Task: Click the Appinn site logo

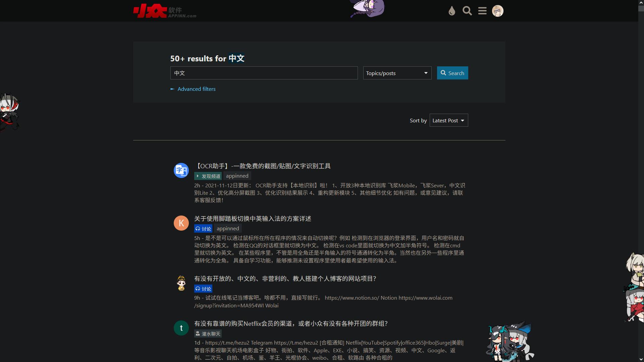Action: coord(164,11)
